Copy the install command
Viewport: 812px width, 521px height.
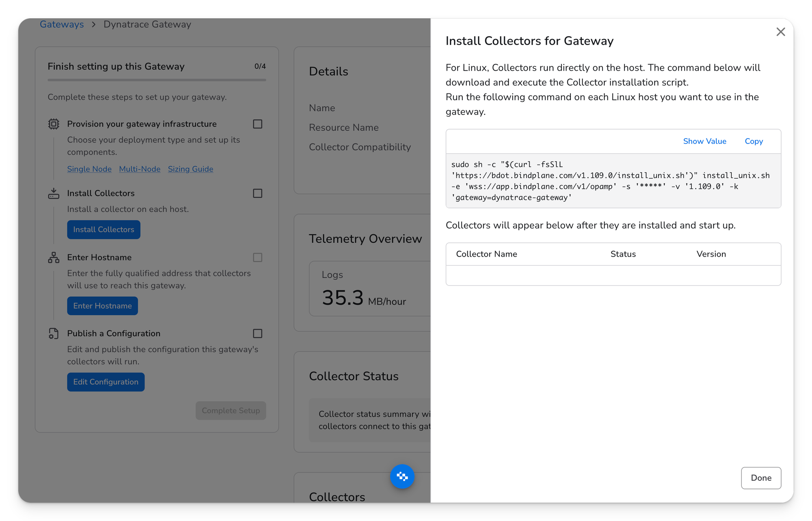pyautogui.click(x=754, y=141)
